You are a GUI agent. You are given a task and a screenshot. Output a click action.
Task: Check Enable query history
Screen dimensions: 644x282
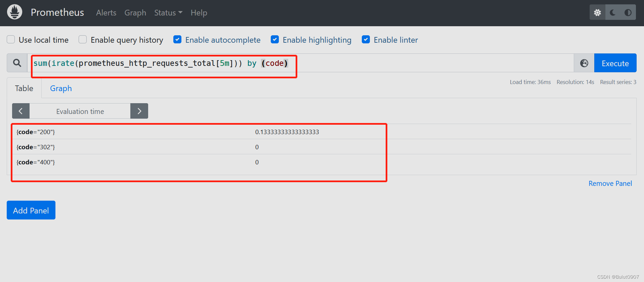coord(83,40)
